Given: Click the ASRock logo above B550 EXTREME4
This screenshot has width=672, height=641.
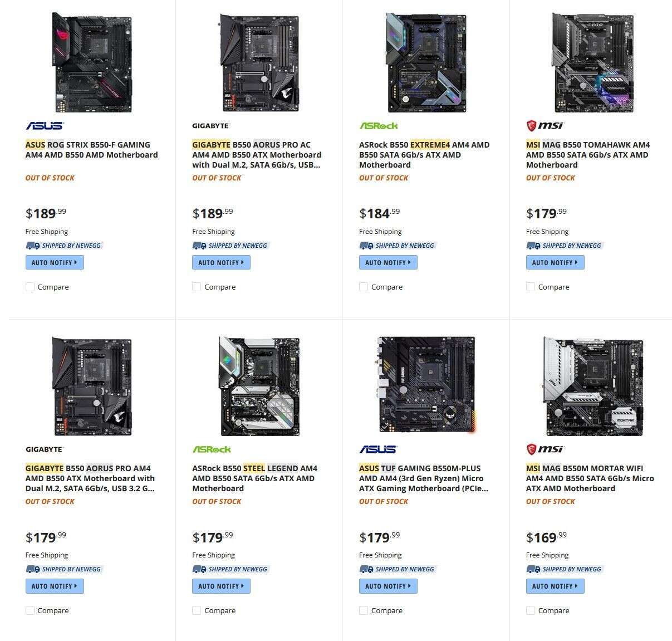Looking at the screenshot, I should click(379, 126).
